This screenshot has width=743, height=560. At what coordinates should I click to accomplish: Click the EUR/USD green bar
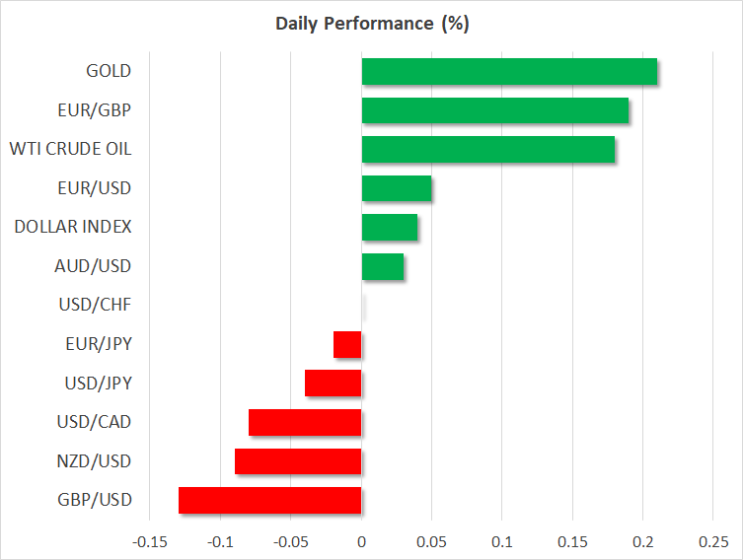pos(397,188)
